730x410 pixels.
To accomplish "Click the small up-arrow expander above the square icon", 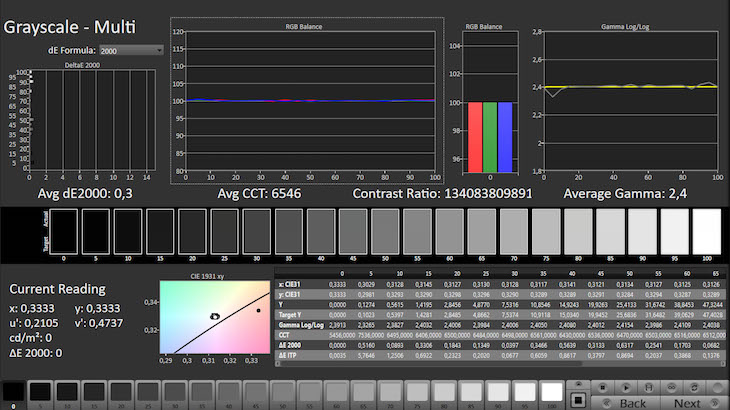I will [x=578, y=384].
